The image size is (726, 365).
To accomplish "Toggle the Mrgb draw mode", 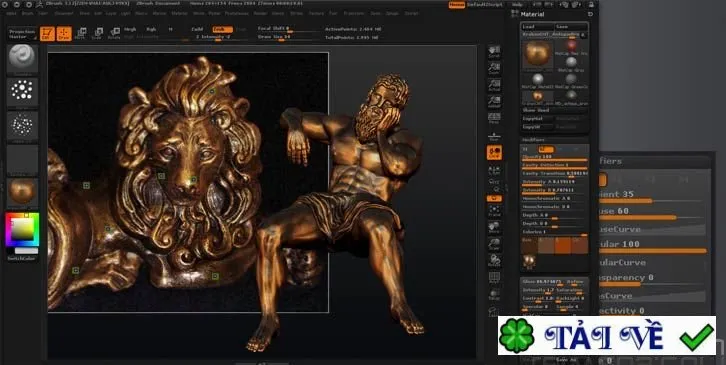I will (130, 29).
